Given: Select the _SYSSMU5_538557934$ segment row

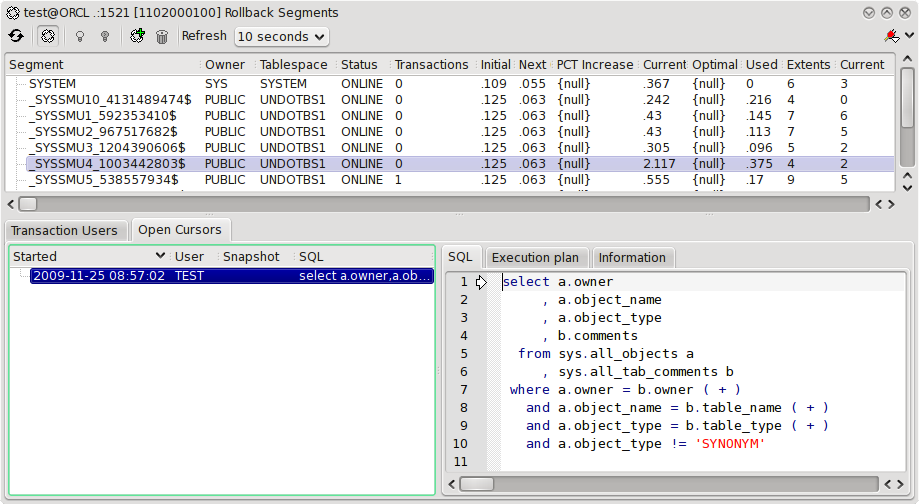Looking at the screenshot, I should tap(103, 180).
